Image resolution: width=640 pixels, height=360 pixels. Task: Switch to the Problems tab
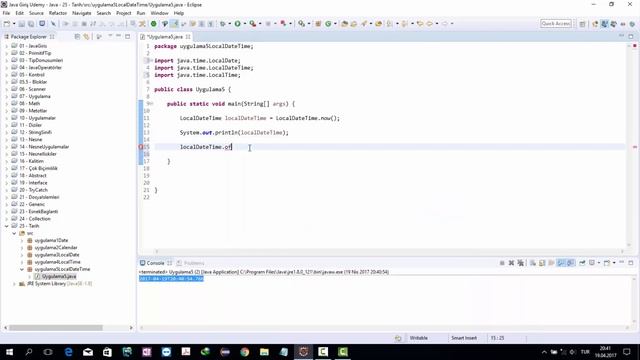click(191, 263)
